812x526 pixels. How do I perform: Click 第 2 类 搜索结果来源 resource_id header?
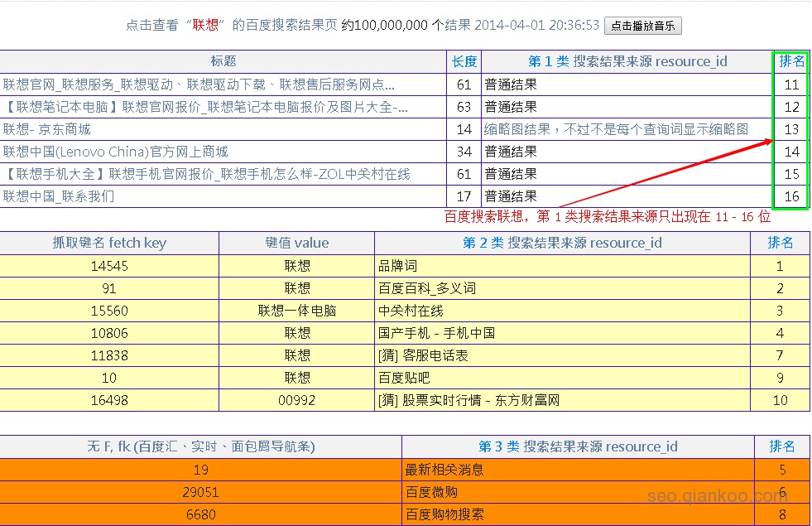[x=562, y=243]
